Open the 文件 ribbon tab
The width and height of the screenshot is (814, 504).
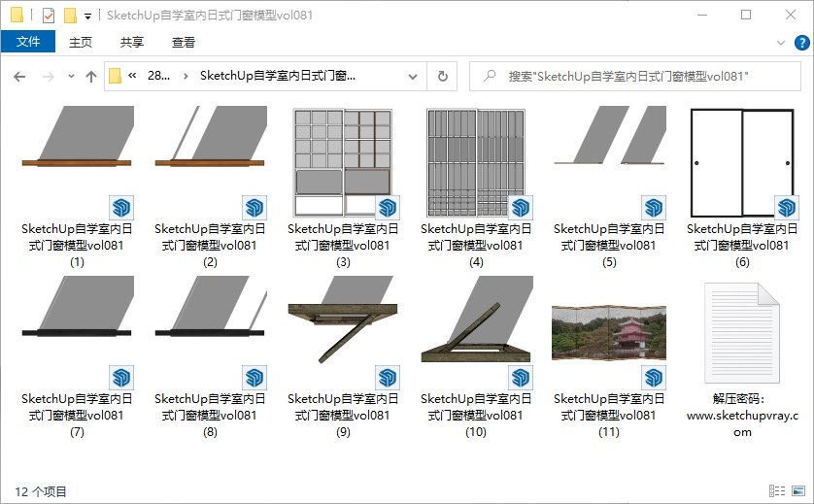28,42
